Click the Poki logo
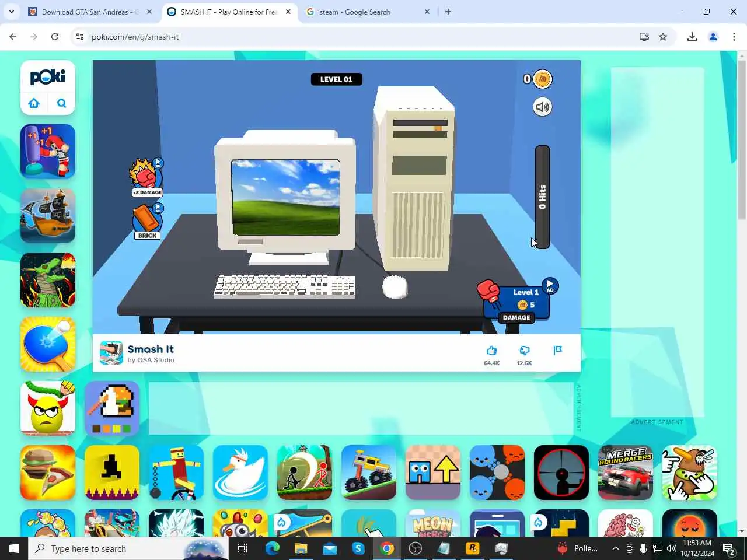 click(x=48, y=76)
